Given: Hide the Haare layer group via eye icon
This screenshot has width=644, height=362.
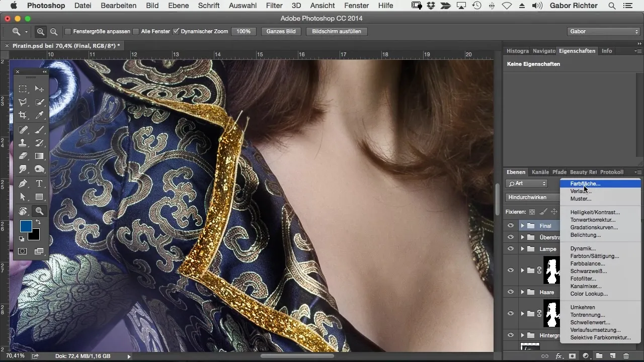Looking at the screenshot, I should 511,292.
